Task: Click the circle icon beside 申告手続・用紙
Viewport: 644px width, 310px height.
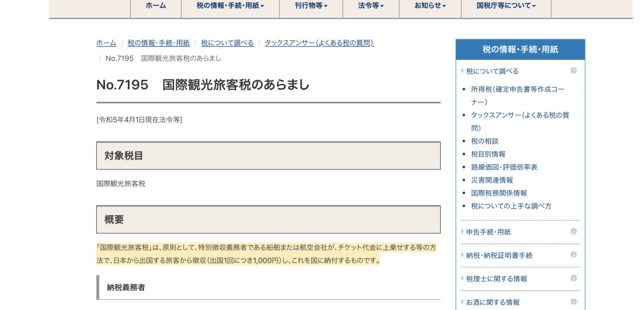Action: (x=573, y=231)
